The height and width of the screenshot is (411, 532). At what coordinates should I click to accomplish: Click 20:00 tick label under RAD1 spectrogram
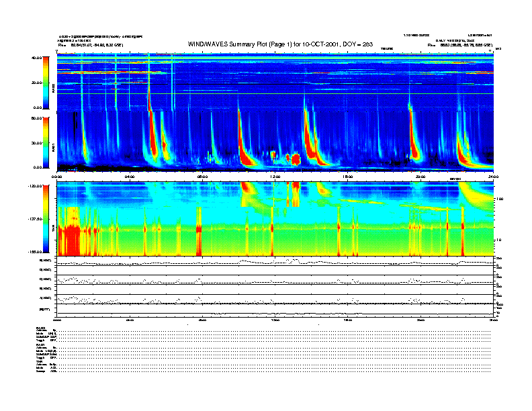tap(420, 177)
